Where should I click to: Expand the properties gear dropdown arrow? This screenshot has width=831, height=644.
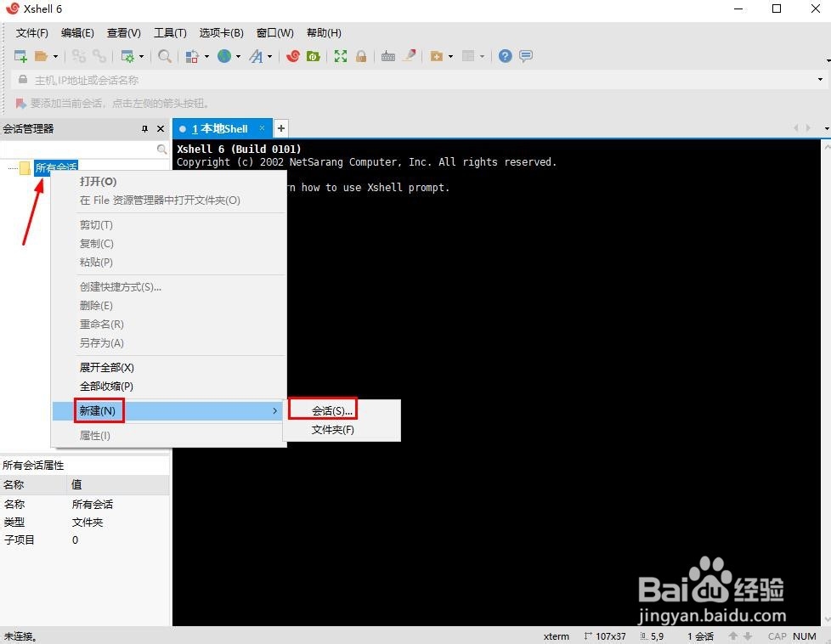142,56
